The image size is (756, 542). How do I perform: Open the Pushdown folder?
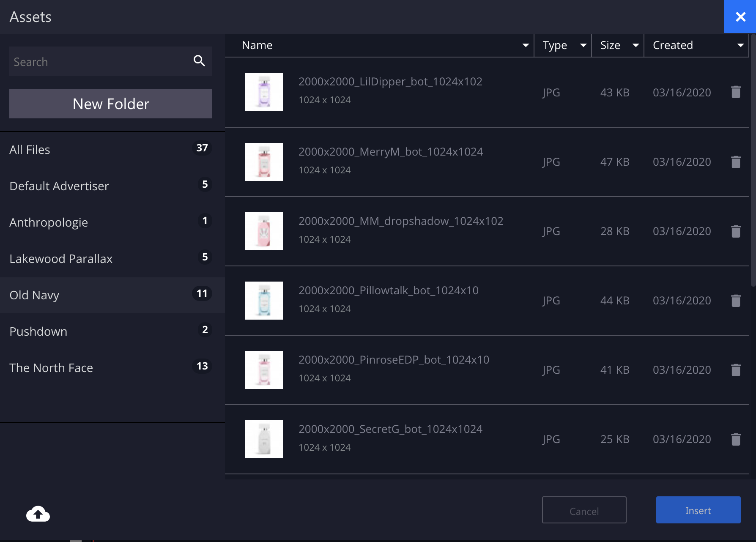click(x=112, y=331)
